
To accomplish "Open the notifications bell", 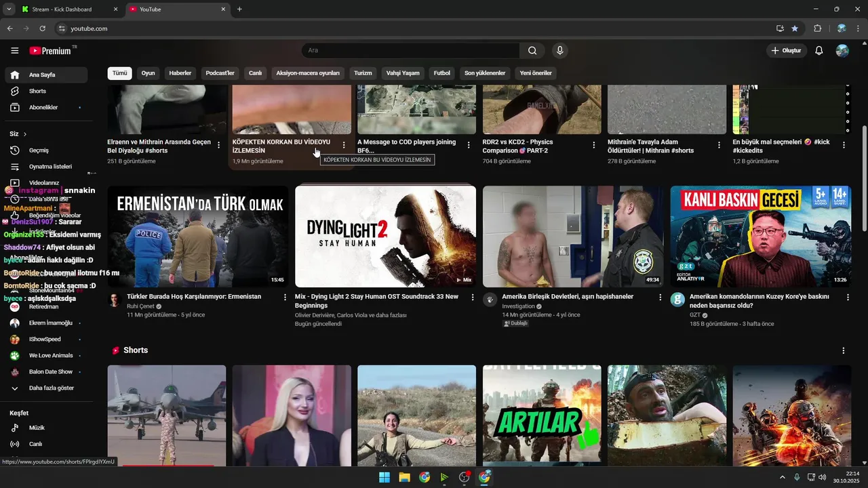I will tap(819, 51).
